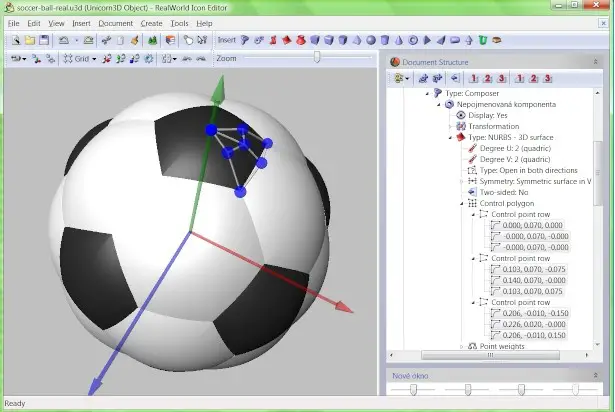Click the first red number 1 structure button
The width and height of the screenshot is (615, 412).
click(x=473, y=78)
